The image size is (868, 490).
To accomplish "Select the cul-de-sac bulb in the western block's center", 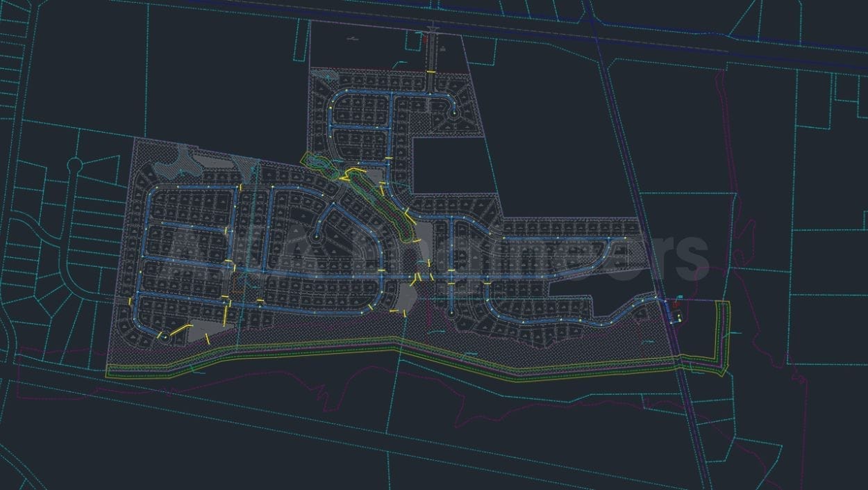I will coord(317,237).
